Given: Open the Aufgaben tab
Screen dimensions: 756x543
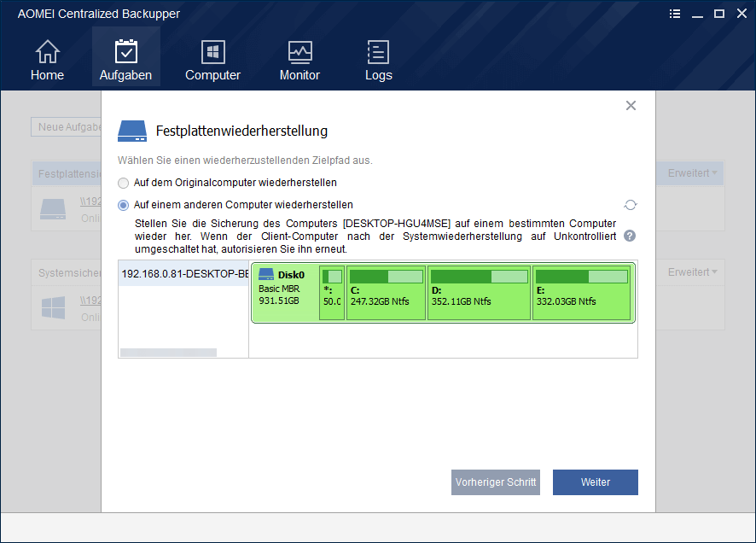Looking at the screenshot, I should (125, 57).
